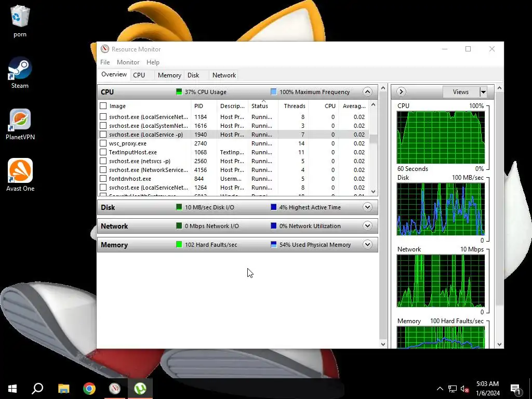532x399 pixels.
Task: Click the blue Highest Active Time indicator
Action: (x=273, y=207)
